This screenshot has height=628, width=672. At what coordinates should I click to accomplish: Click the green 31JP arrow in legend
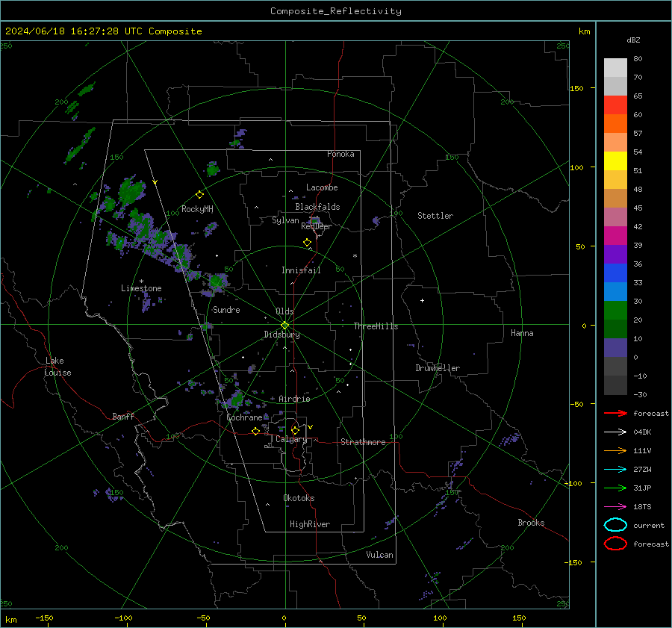[615, 488]
